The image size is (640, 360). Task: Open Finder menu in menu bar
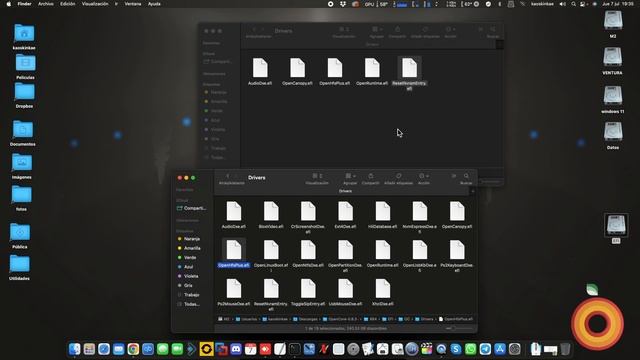tap(24, 4)
